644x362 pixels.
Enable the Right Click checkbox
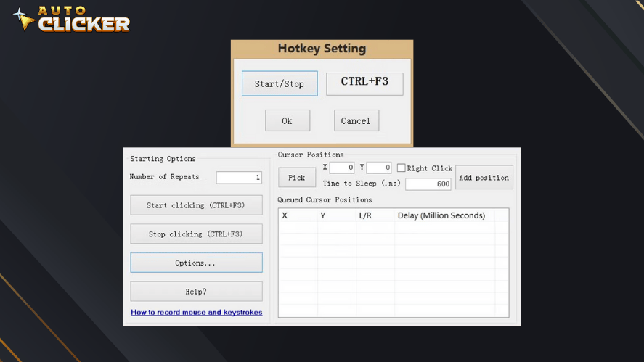click(401, 168)
